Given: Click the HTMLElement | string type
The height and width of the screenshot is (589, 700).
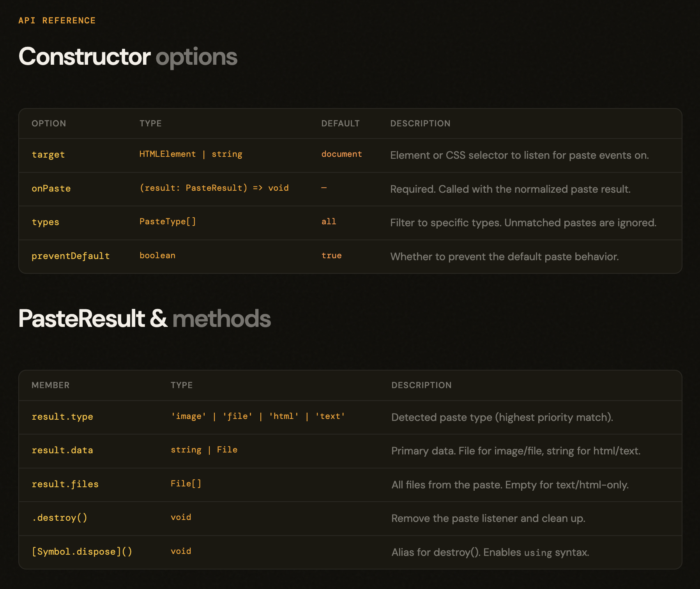Looking at the screenshot, I should [191, 154].
